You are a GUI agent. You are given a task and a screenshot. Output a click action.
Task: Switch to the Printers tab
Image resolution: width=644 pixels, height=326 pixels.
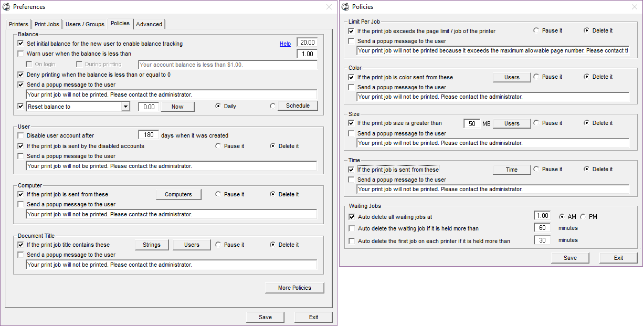[x=18, y=24]
